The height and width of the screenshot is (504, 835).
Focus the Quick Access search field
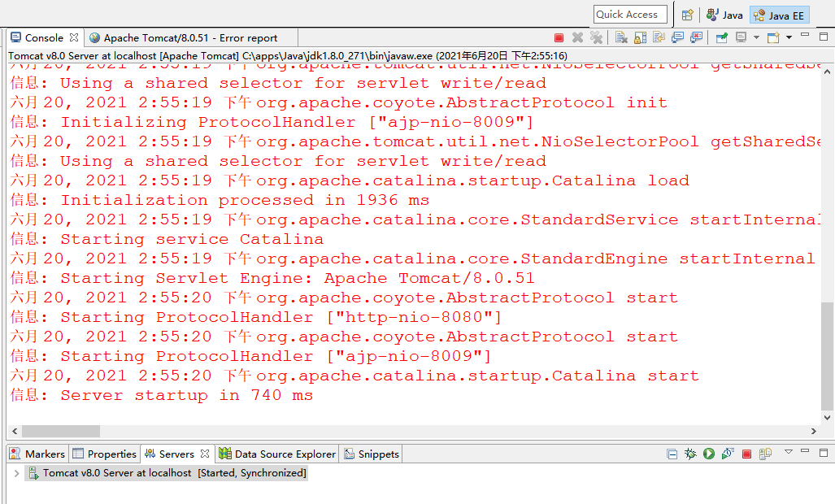click(x=630, y=15)
